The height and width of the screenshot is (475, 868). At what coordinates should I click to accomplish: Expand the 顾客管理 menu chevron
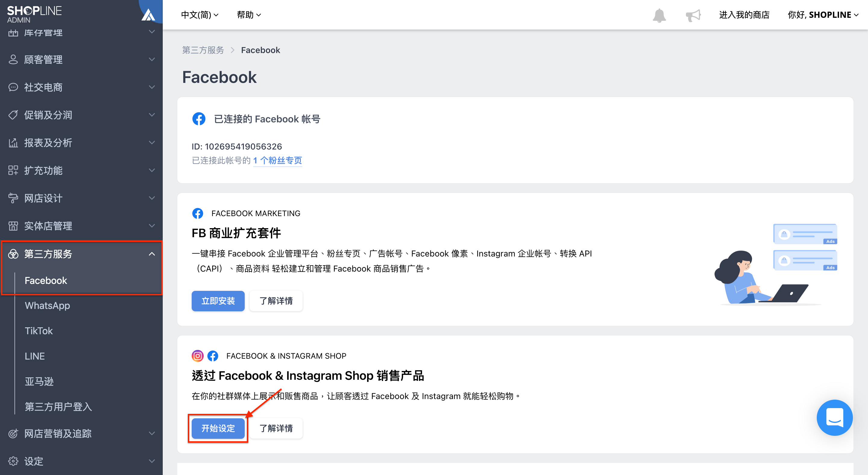152,59
